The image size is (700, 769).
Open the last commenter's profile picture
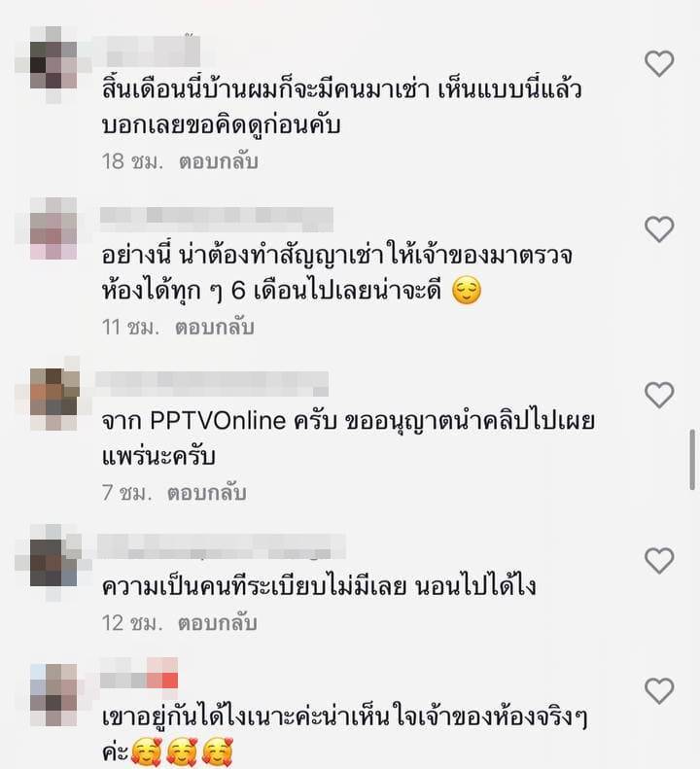[52, 694]
